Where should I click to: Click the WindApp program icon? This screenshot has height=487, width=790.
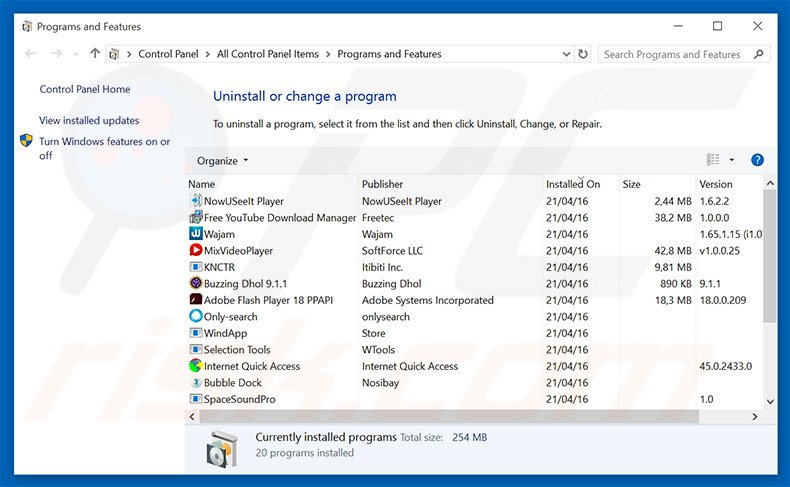click(x=195, y=333)
